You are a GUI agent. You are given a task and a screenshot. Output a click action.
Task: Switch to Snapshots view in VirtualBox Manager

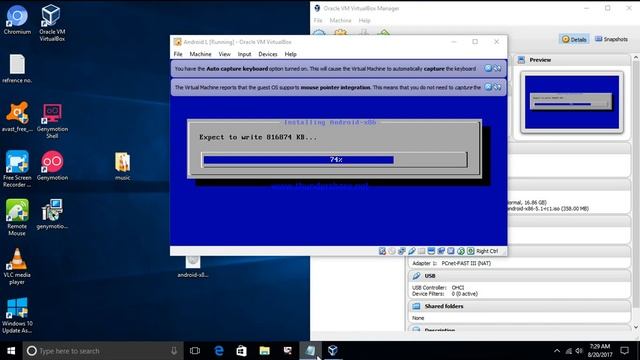pyautogui.click(x=611, y=39)
